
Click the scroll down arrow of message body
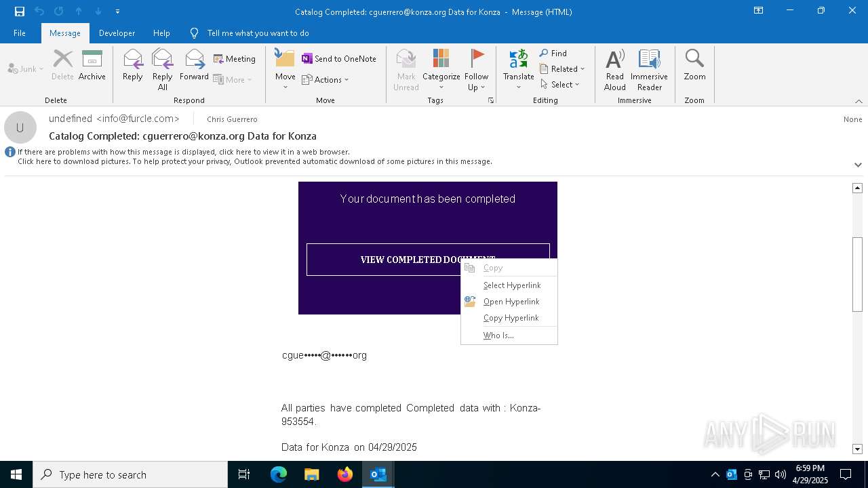[x=857, y=449]
